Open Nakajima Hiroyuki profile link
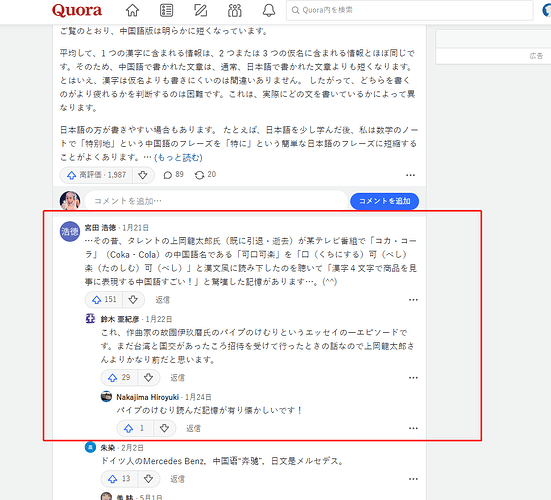Screen dimensions: 551x500 (x=148, y=397)
